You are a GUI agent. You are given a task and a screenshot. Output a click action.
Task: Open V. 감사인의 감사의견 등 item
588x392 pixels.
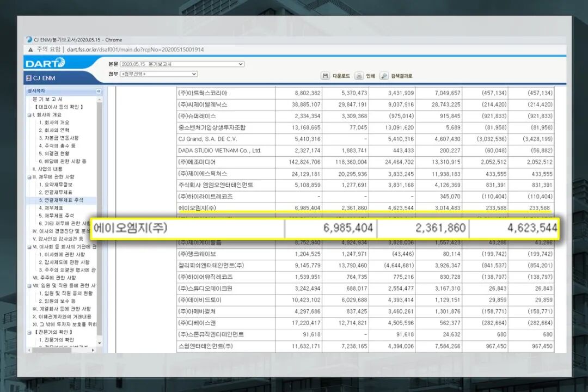[58, 239]
